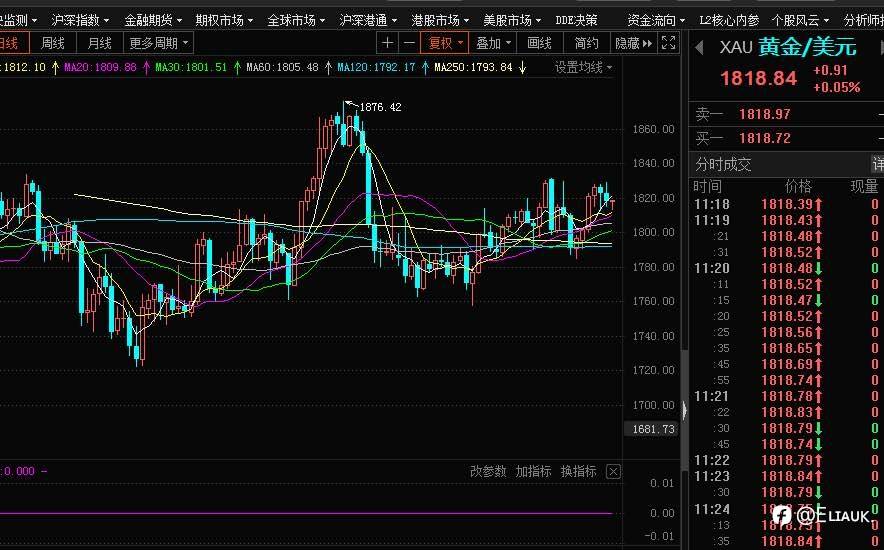The image size is (884, 550).
Task: Click 画线 drawing tools button
Action: (540, 43)
